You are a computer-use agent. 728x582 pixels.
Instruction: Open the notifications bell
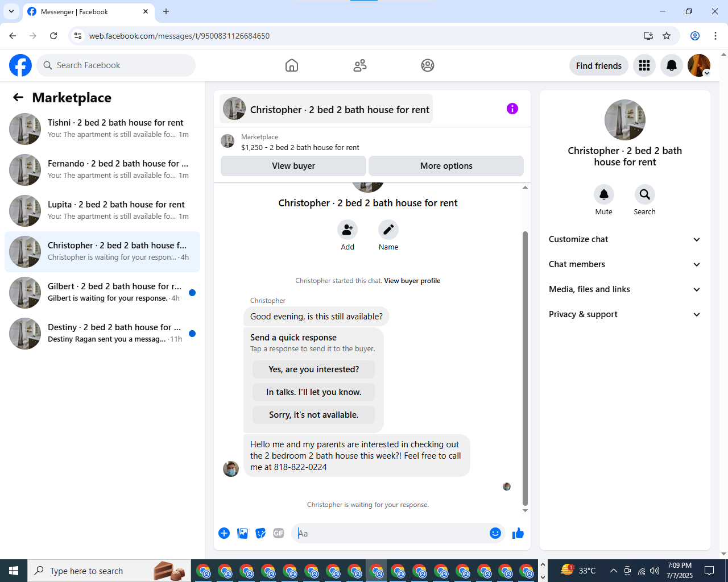click(x=672, y=65)
